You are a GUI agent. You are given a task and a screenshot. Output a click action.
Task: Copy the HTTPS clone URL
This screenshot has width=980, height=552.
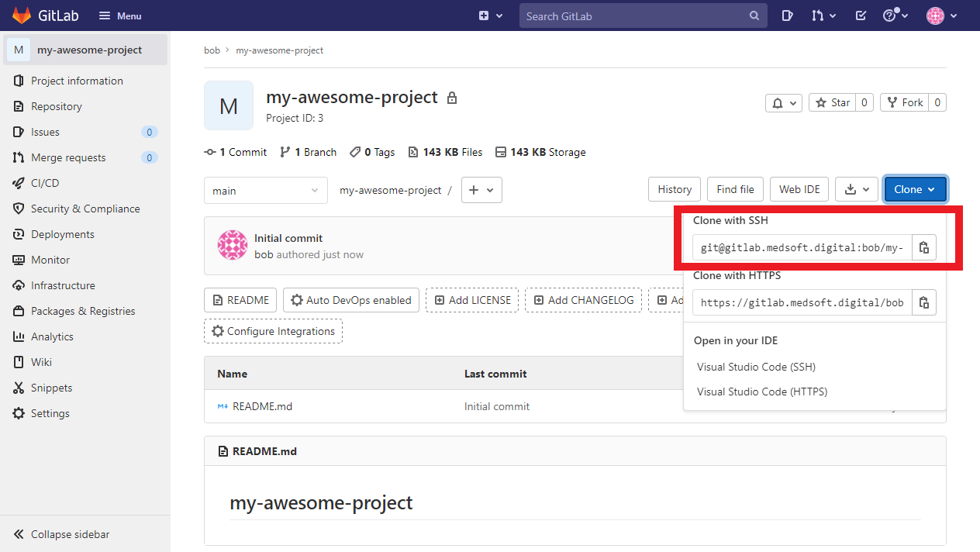923,302
